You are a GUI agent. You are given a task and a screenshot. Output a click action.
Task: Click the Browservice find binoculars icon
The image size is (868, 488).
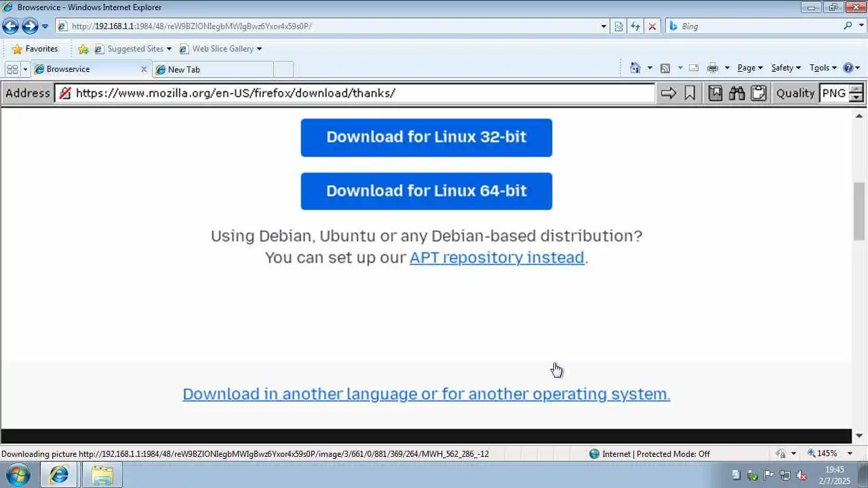pos(737,93)
